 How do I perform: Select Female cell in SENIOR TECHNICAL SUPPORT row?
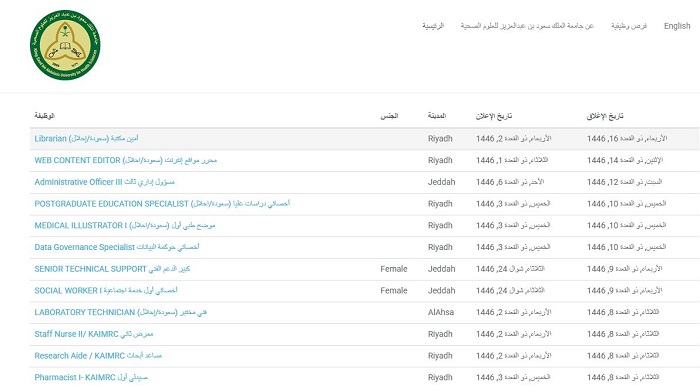[x=394, y=269]
